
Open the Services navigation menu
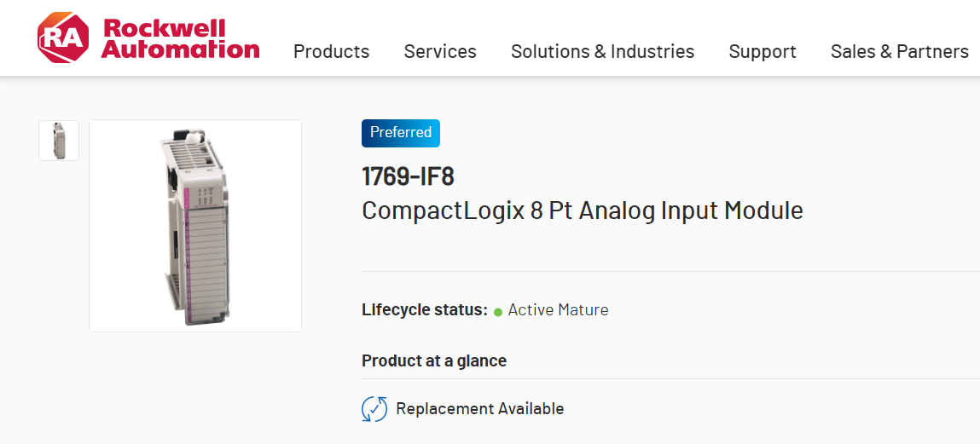click(440, 52)
